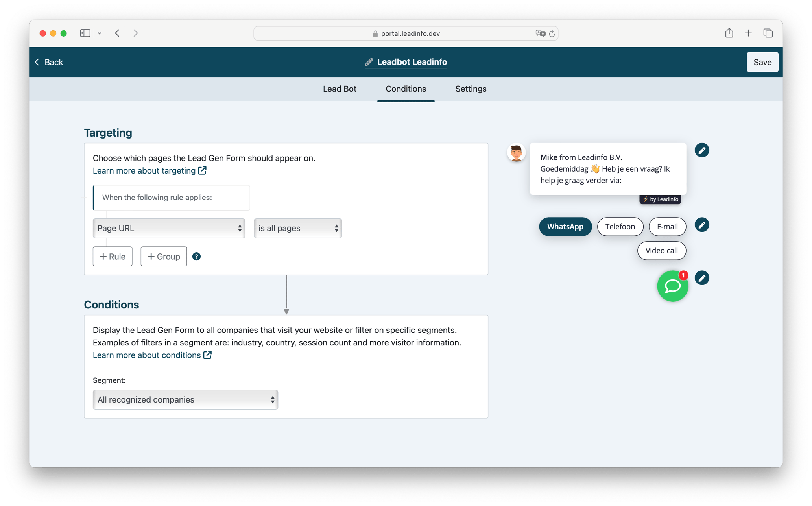Open the 'is all pages' dropdown

(297, 228)
